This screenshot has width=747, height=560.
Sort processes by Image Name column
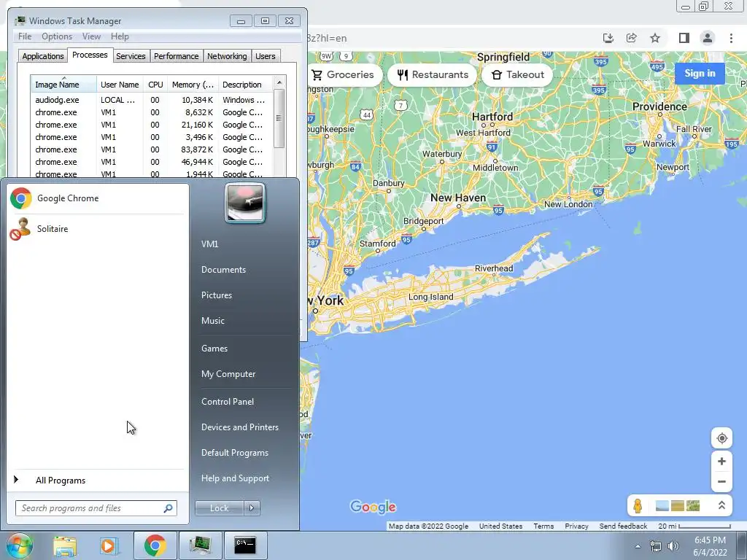(64, 85)
